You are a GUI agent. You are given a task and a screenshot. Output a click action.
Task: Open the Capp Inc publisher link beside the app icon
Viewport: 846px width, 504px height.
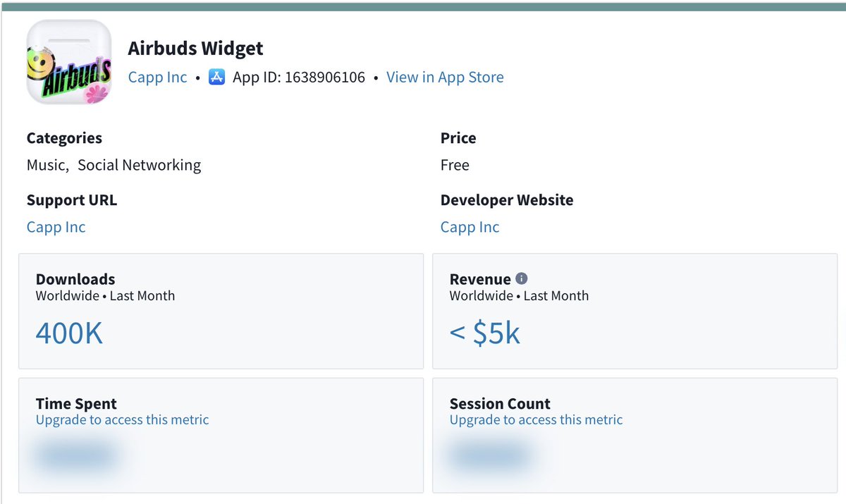(157, 77)
